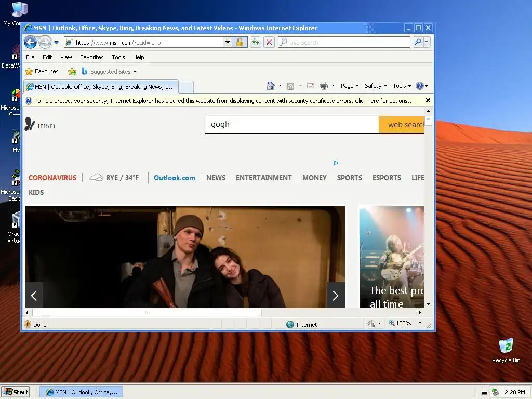532x399 pixels.
Task: Open the Safety command menu
Action: pos(376,86)
